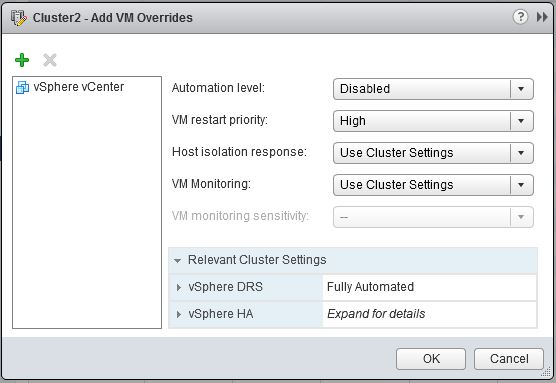The width and height of the screenshot is (556, 383).
Task: Open the Automation level dropdown
Action: 433,89
